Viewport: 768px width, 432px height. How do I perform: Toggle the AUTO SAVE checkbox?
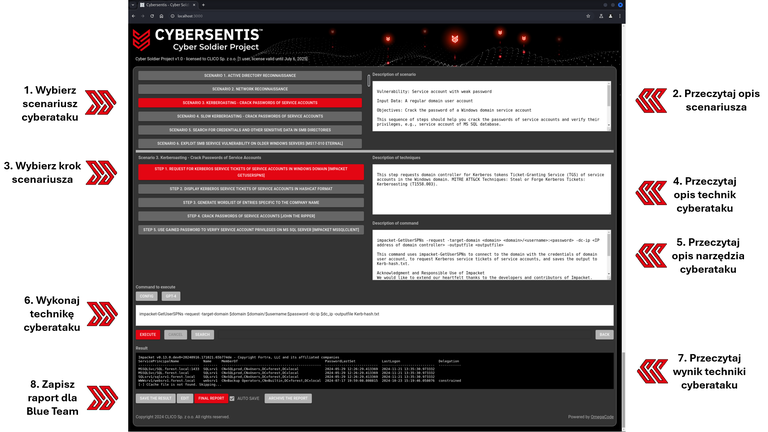click(232, 398)
